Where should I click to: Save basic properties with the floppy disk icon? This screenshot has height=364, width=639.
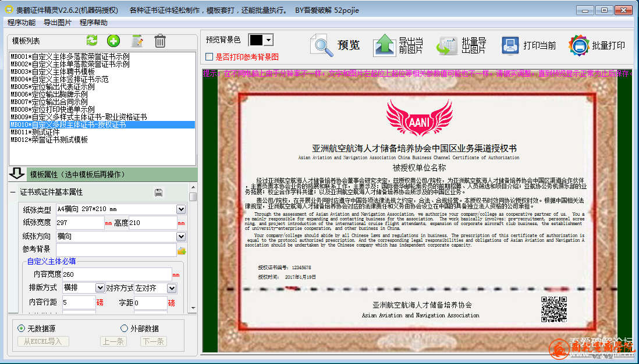(158, 192)
